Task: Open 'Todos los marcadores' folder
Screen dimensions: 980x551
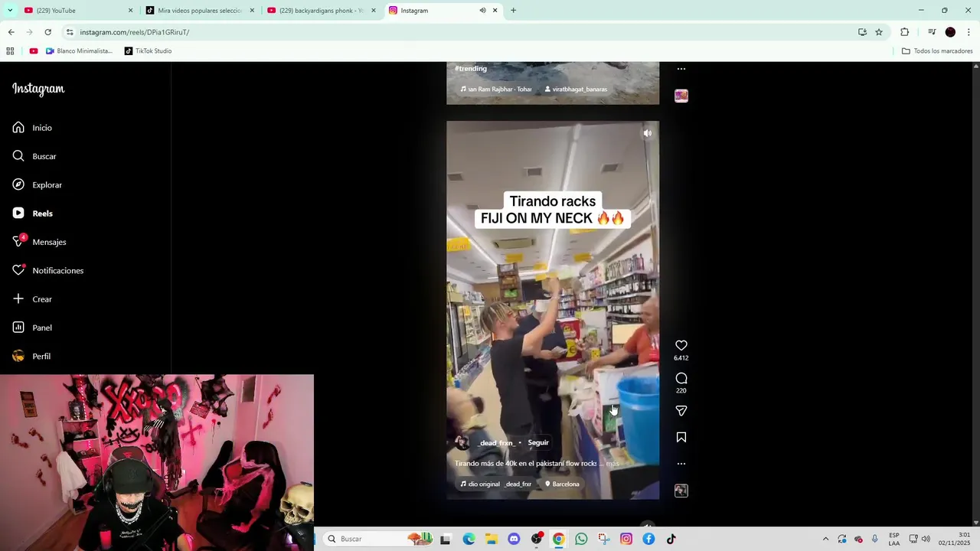Action: [x=937, y=51]
